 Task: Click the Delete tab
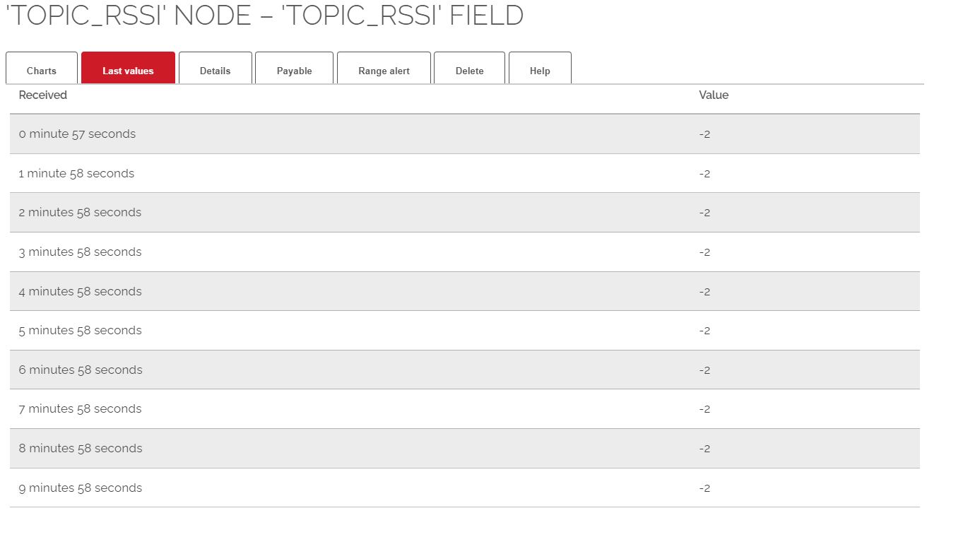point(469,71)
